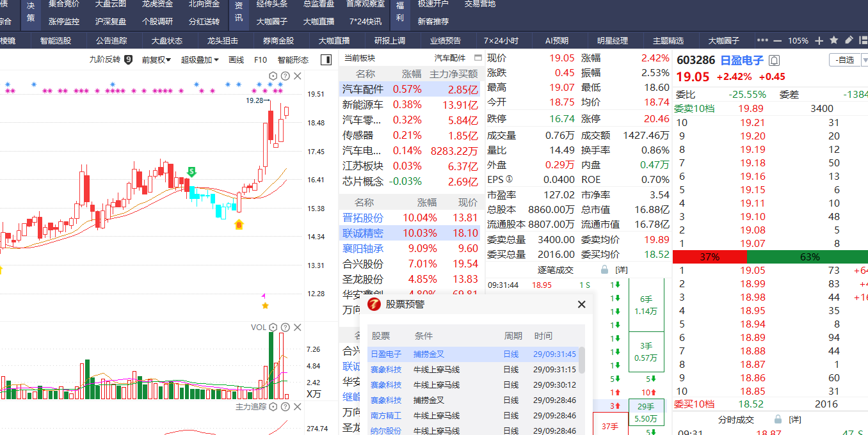Close the main chart indicator with X

click(x=297, y=76)
